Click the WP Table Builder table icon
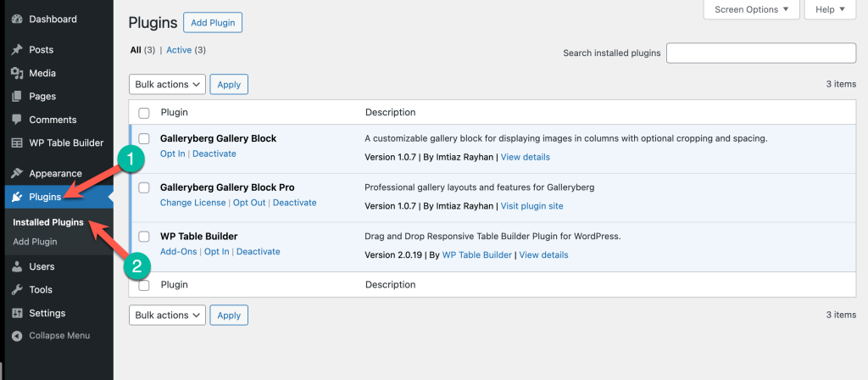The width and height of the screenshot is (868, 380). coord(17,143)
